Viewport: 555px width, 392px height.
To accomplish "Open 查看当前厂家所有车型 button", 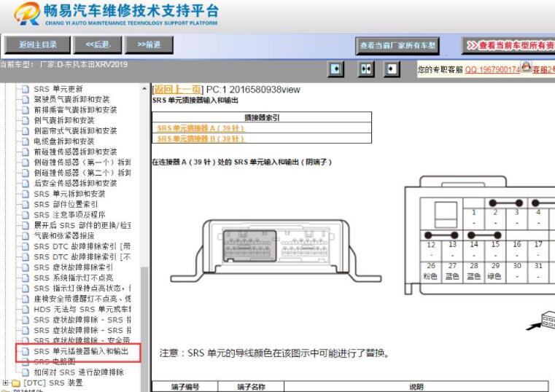I will point(397,46).
